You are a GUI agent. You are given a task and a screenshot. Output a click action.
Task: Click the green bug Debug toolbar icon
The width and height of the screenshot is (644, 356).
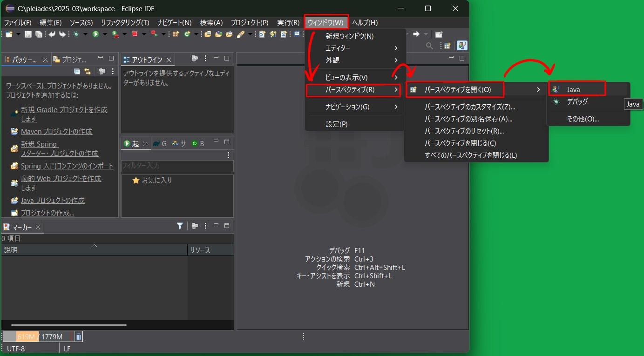pos(75,34)
